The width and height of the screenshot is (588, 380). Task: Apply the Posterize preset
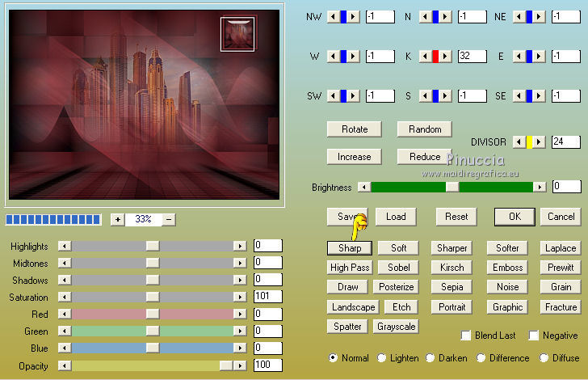(396, 287)
